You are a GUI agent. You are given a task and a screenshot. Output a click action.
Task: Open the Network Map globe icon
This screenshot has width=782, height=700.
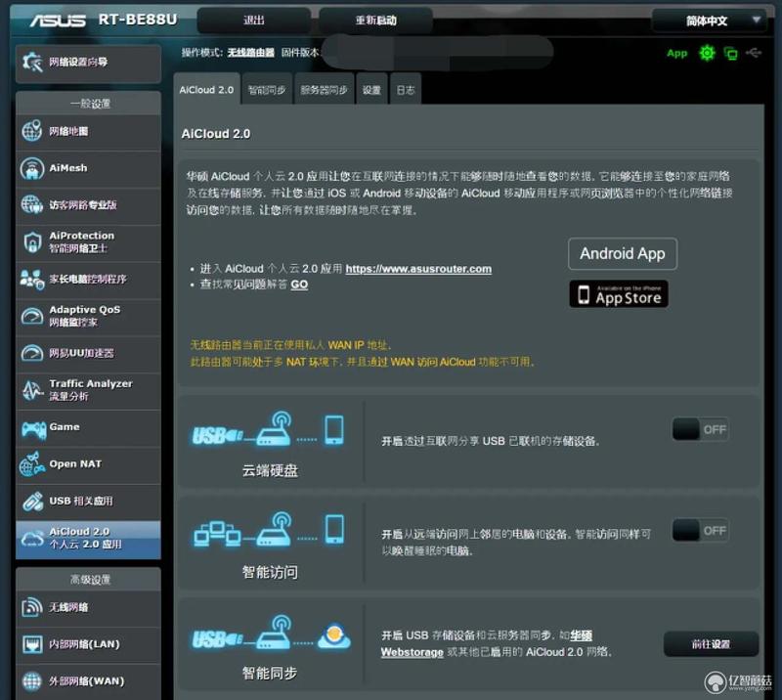pos(31,131)
